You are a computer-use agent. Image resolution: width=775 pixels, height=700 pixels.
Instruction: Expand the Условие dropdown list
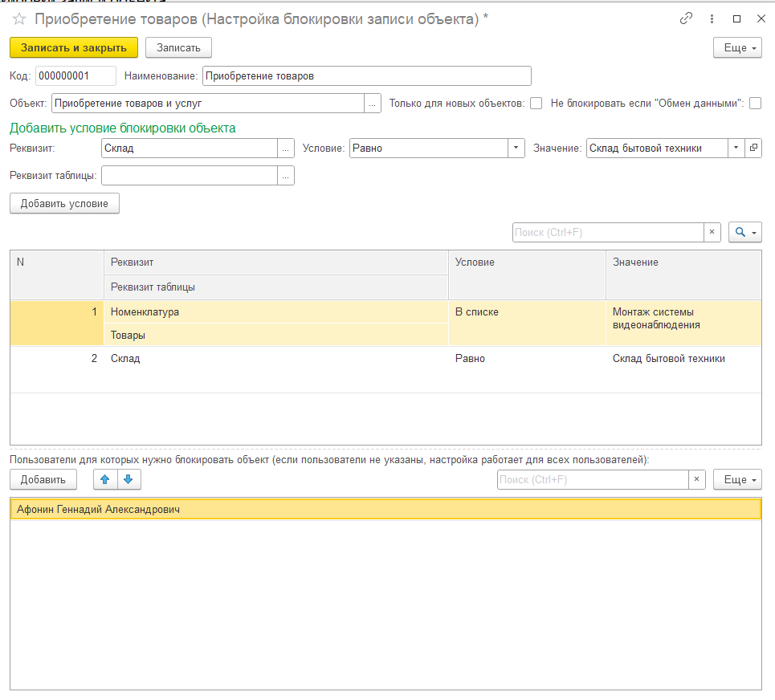(516, 149)
